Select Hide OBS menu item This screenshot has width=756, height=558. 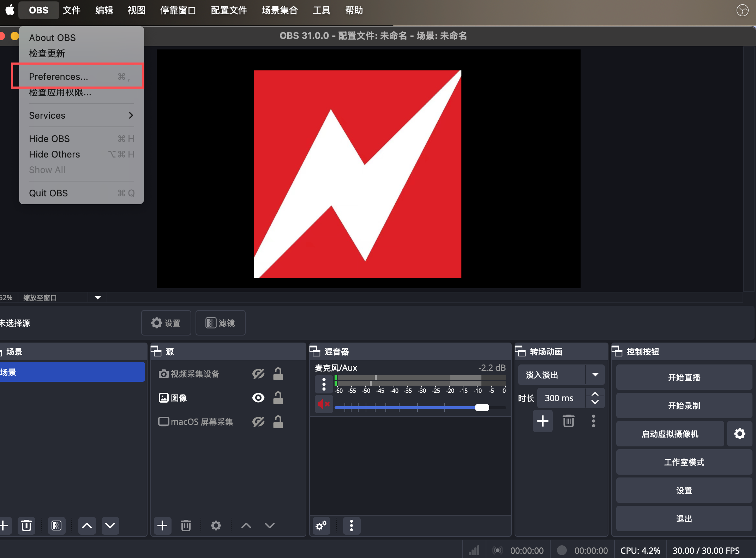81,139
